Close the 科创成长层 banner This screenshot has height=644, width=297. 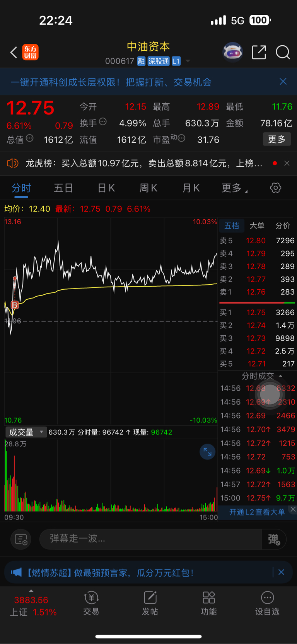click(283, 82)
